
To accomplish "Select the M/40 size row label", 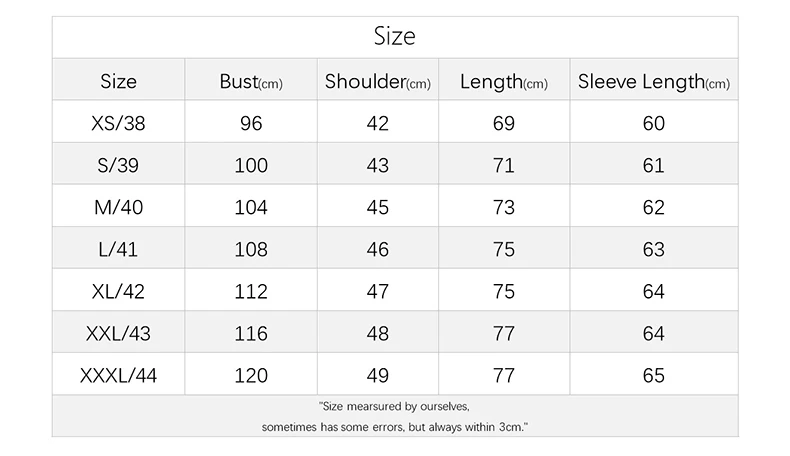I will click(x=118, y=207).
